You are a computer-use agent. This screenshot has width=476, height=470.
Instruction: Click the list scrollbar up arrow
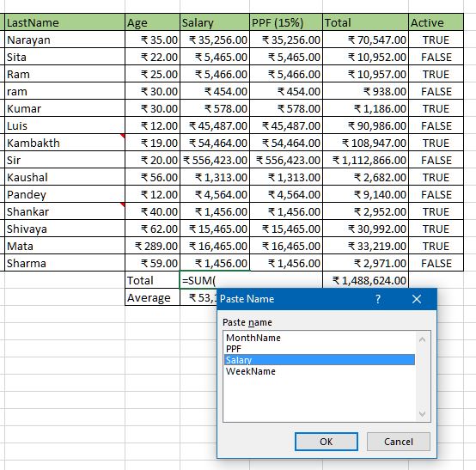[x=422, y=339]
